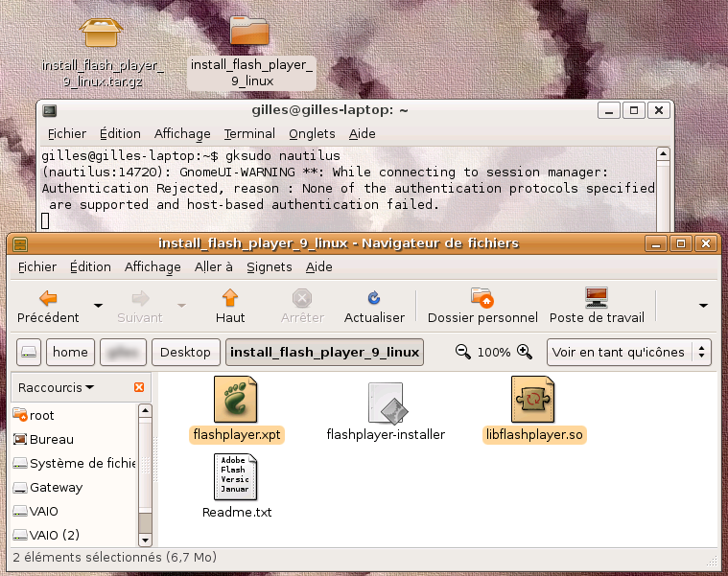The image size is (728, 576).
Task: Minimize the file browser window
Action: click(x=656, y=243)
